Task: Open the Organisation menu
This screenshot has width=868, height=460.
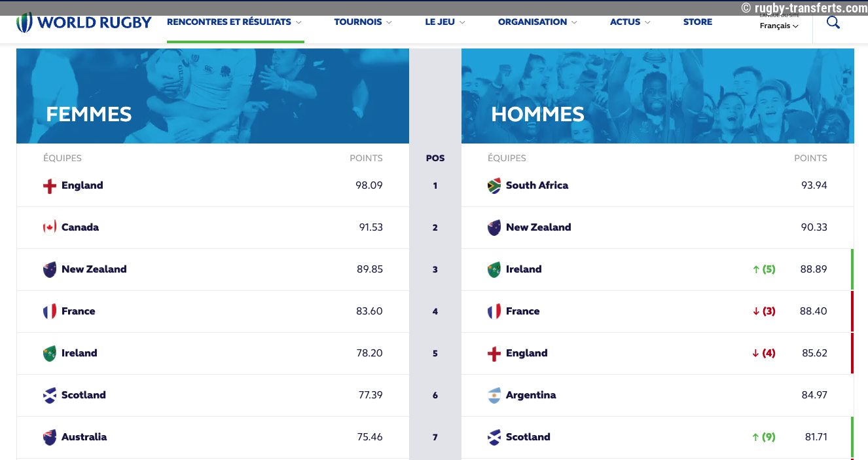Action: pyautogui.click(x=537, y=22)
